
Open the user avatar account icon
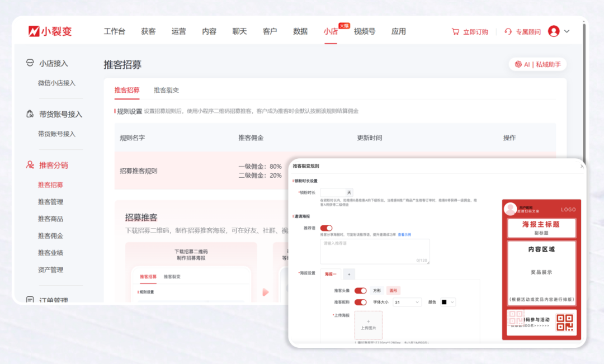tap(553, 31)
